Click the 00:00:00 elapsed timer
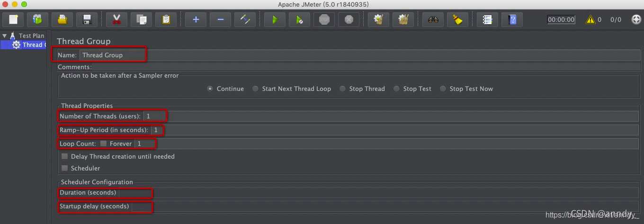 [561, 20]
